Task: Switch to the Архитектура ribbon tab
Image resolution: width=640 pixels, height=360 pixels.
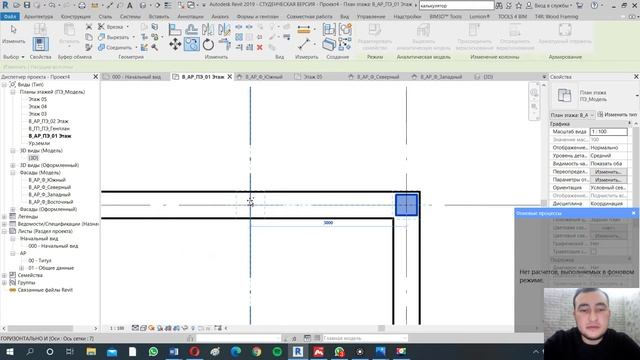Action: click(x=39, y=17)
